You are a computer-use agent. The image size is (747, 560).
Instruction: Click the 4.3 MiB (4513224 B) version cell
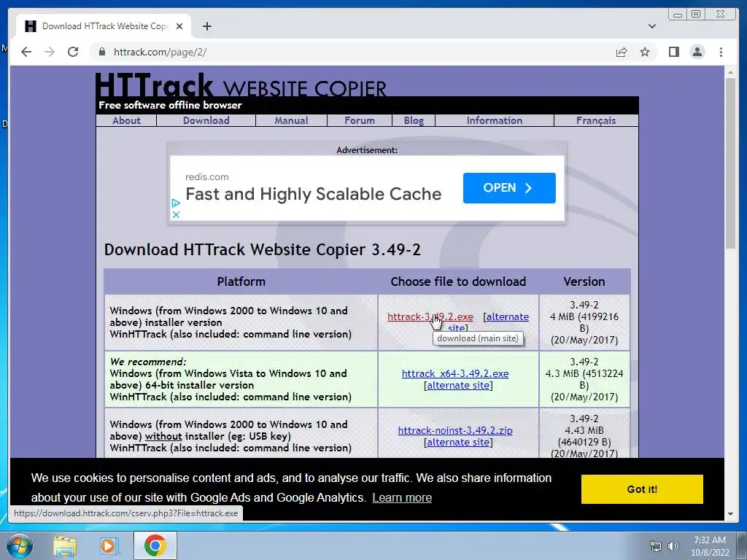(584, 379)
